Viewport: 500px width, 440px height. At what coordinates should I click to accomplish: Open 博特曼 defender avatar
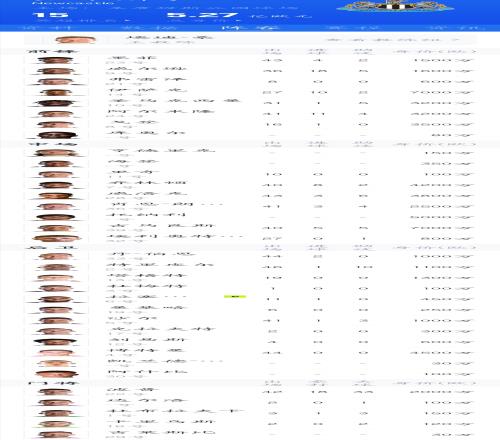[55, 352]
